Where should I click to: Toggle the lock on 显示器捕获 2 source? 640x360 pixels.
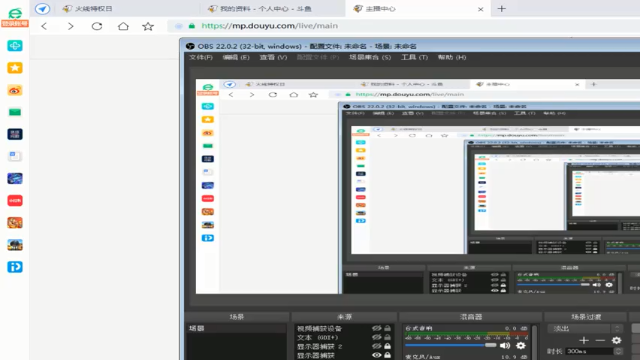coord(387,346)
